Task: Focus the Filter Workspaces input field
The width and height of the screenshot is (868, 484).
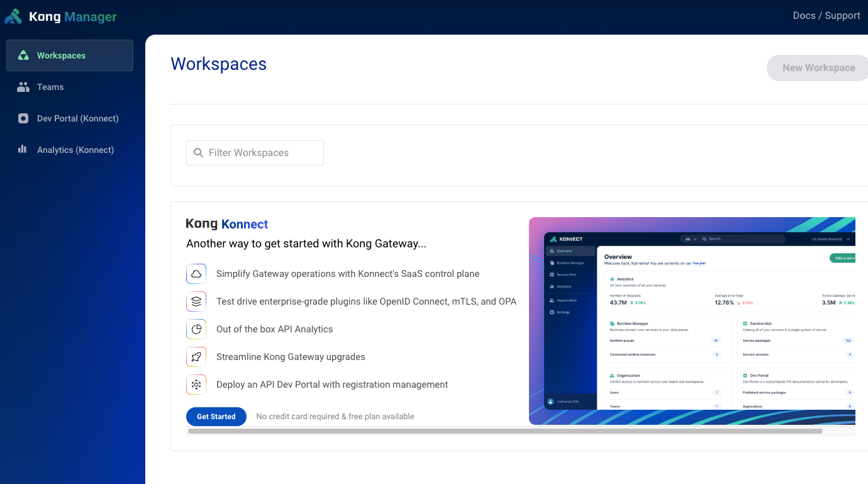Action: pyautogui.click(x=255, y=153)
